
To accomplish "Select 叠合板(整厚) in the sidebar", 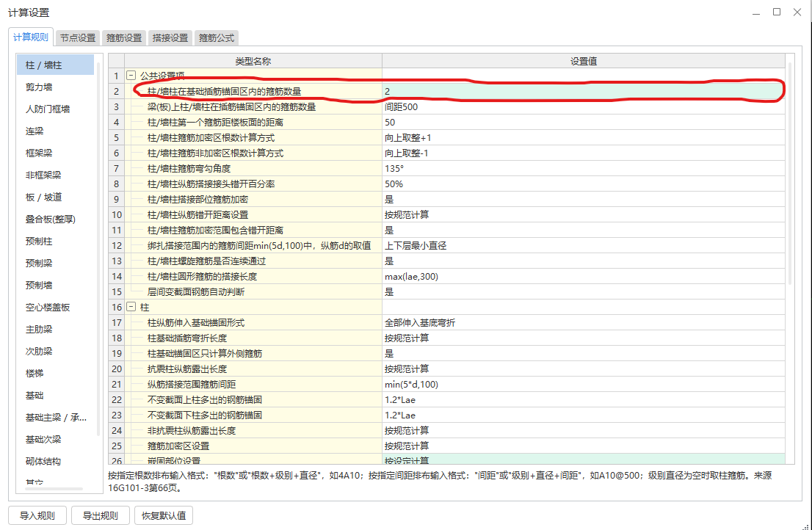I will [55, 219].
